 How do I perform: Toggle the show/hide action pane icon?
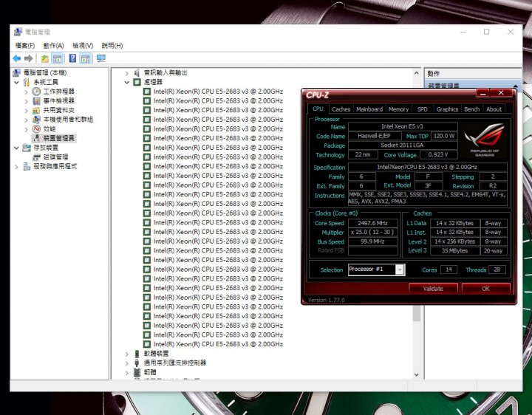tap(85, 58)
